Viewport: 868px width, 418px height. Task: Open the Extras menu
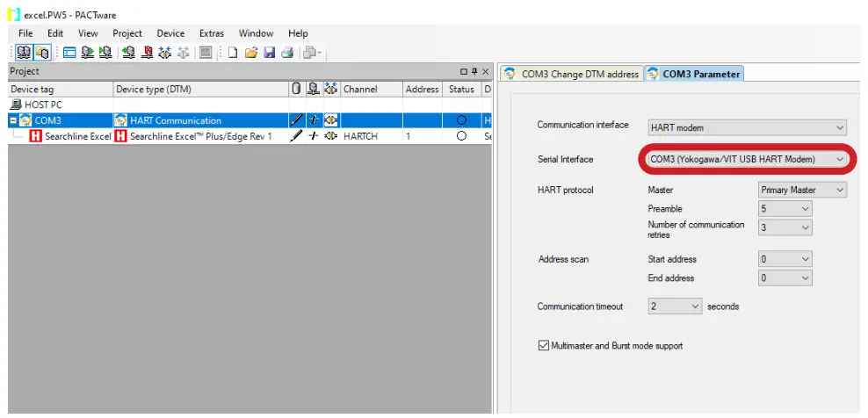(x=212, y=33)
